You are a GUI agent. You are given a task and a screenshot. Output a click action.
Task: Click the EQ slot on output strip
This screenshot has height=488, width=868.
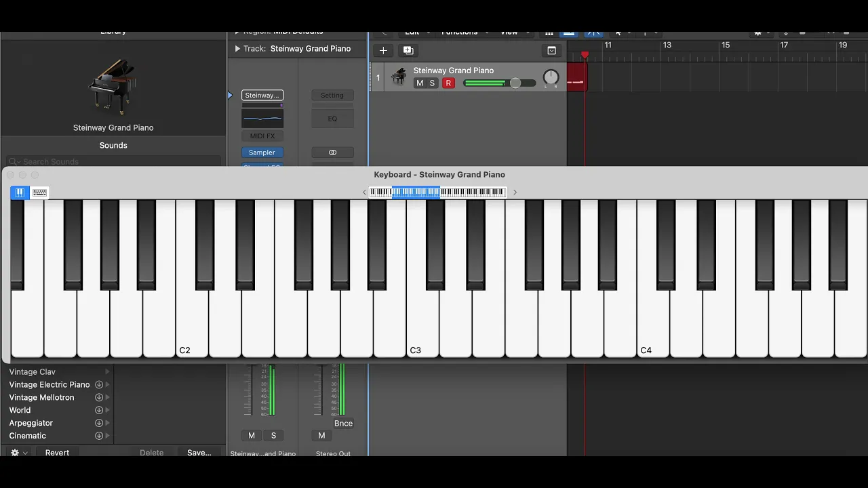coord(332,119)
